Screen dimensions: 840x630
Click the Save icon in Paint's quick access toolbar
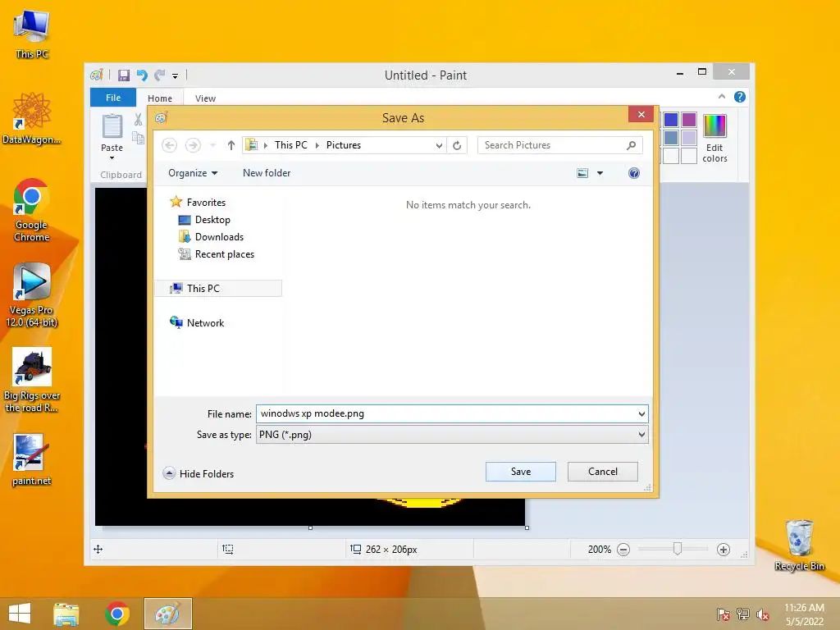click(x=124, y=75)
